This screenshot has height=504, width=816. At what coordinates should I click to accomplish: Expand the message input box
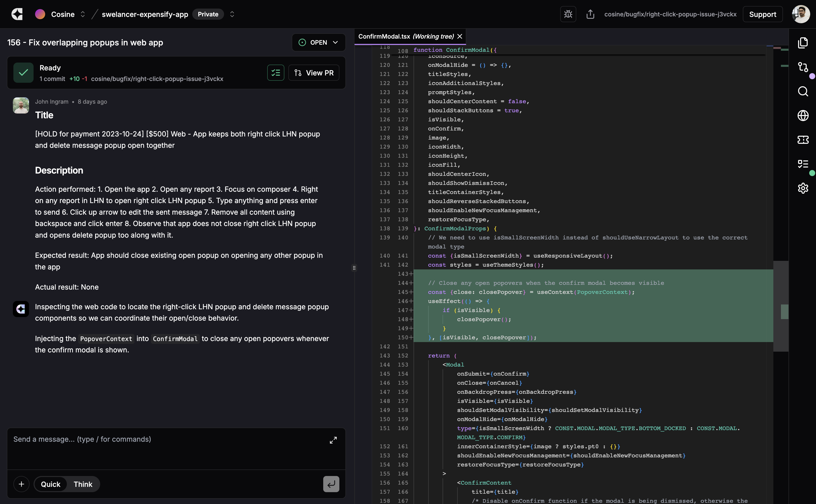point(333,440)
